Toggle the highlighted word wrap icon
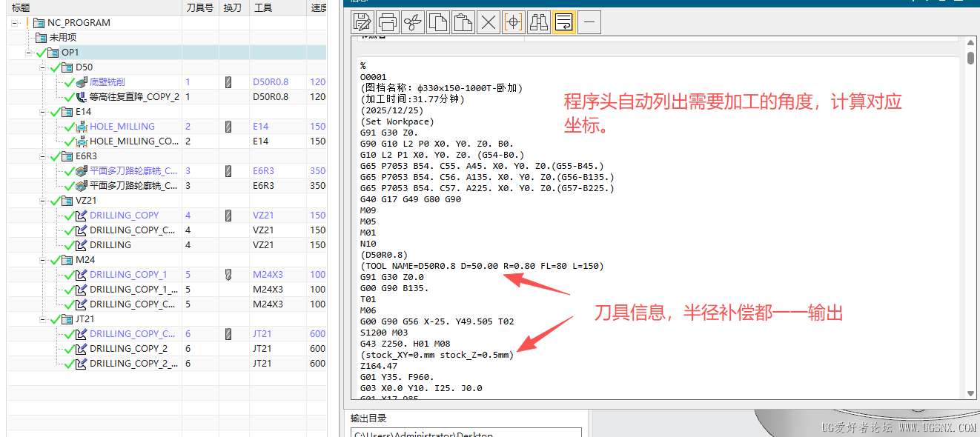The height and width of the screenshot is (437, 980). coord(563,22)
